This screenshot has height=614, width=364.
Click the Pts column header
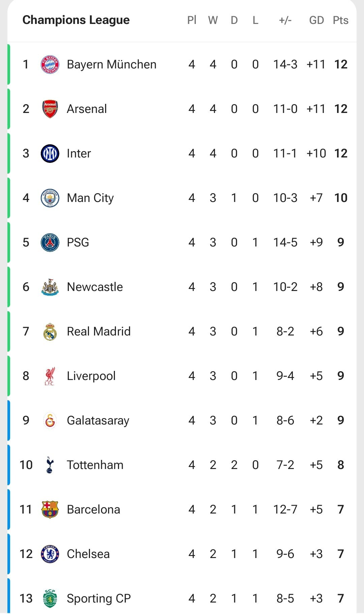click(340, 20)
